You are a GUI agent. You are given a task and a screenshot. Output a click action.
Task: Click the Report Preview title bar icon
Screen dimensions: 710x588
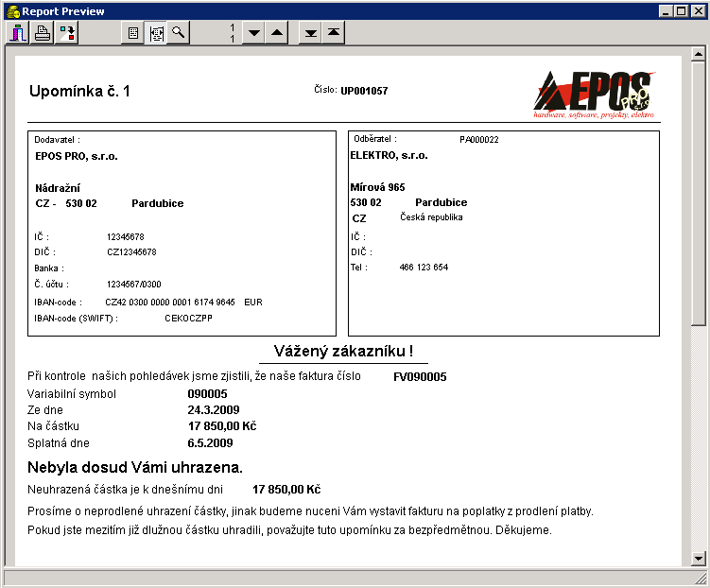coord(12,11)
